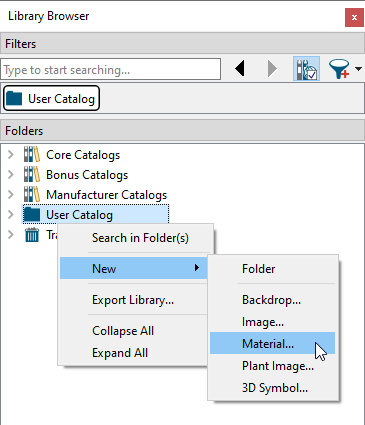Click the Folders section header
365x425 pixels.
(x=182, y=131)
